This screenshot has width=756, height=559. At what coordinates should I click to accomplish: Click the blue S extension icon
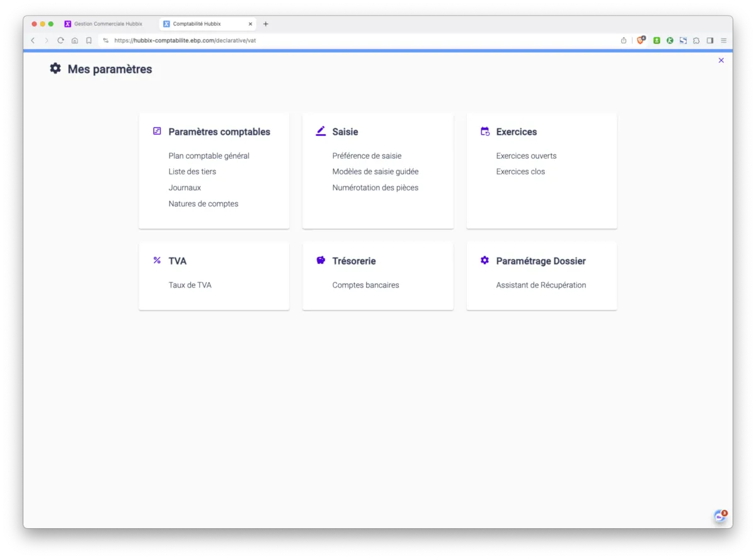tap(683, 40)
